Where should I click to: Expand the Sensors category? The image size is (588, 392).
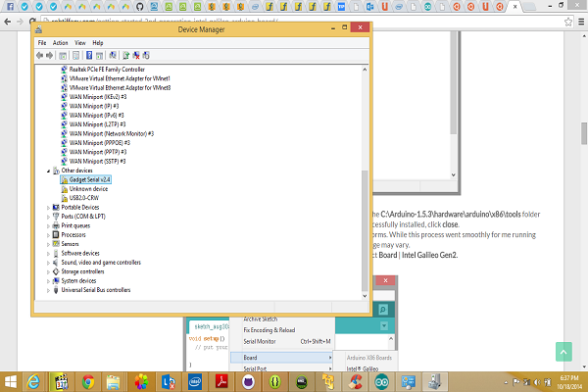click(x=48, y=244)
